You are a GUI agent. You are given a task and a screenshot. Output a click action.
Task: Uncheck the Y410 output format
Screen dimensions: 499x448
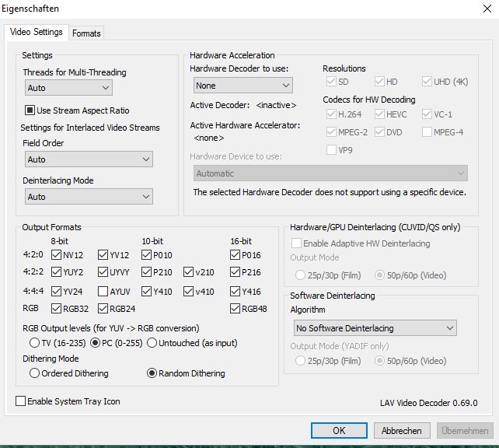coord(146,291)
